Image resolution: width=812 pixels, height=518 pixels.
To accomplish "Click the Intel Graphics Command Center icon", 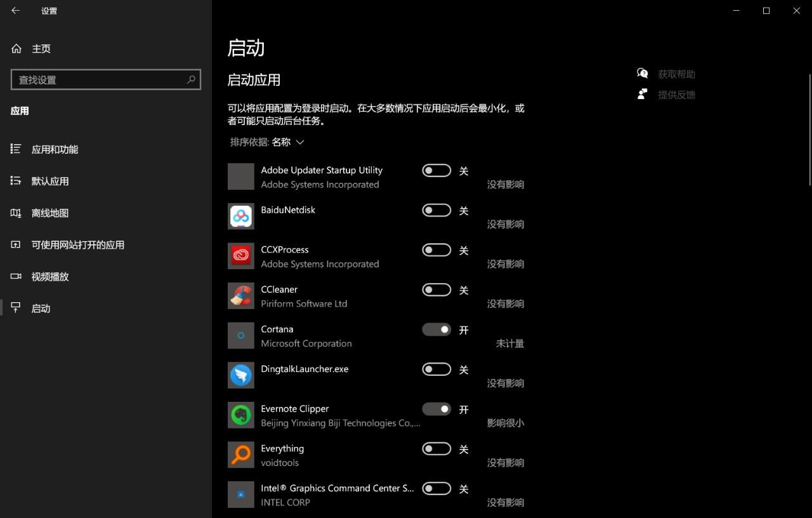I will pyautogui.click(x=240, y=494).
